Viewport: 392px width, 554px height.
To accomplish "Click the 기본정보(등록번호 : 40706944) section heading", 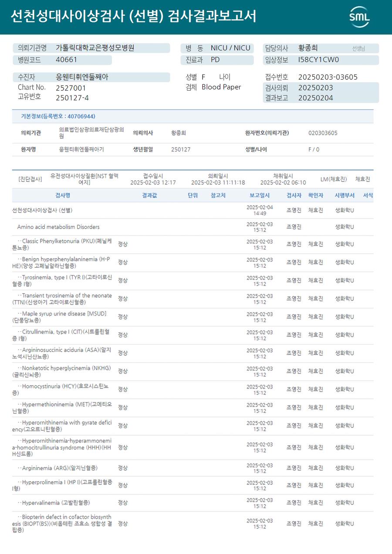I will pos(58,116).
